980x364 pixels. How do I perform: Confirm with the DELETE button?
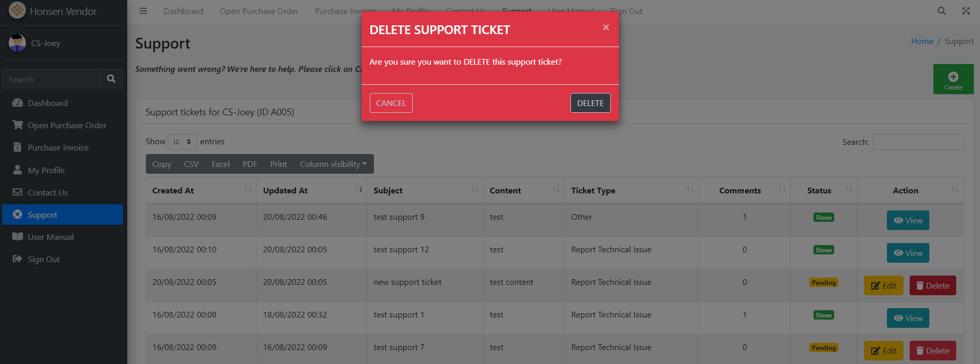590,103
